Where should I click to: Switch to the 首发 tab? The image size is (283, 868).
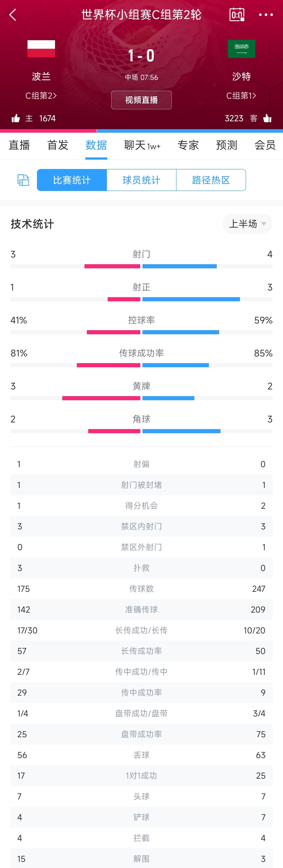[58, 145]
